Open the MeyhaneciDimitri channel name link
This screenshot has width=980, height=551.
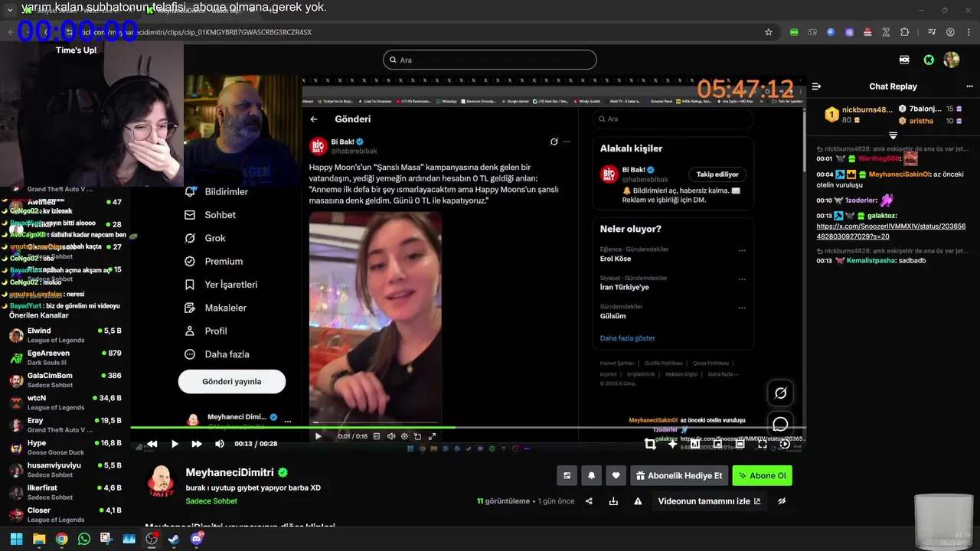pos(230,473)
